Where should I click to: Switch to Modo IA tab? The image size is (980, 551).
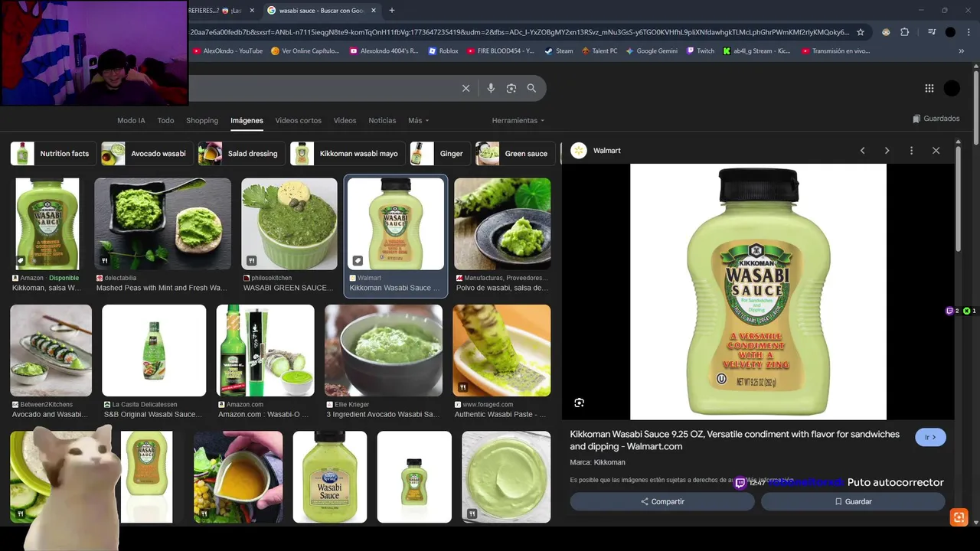[131, 120]
